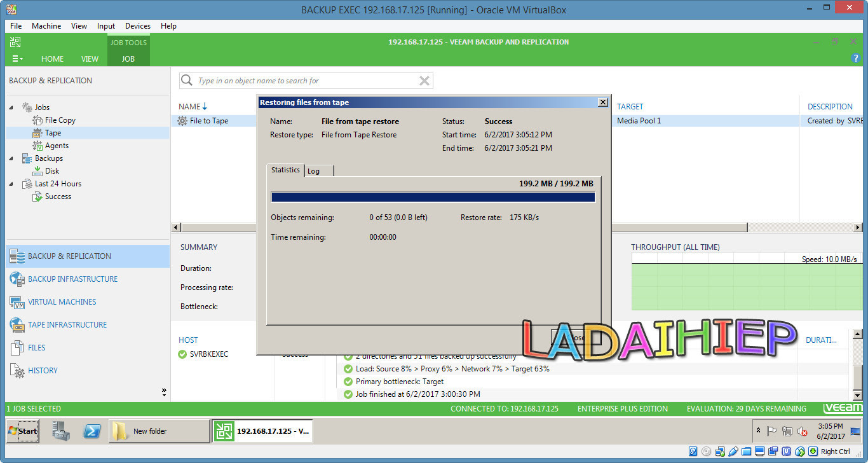Launch PowerShell from the taskbar

pyautogui.click(x=93, y=431)
